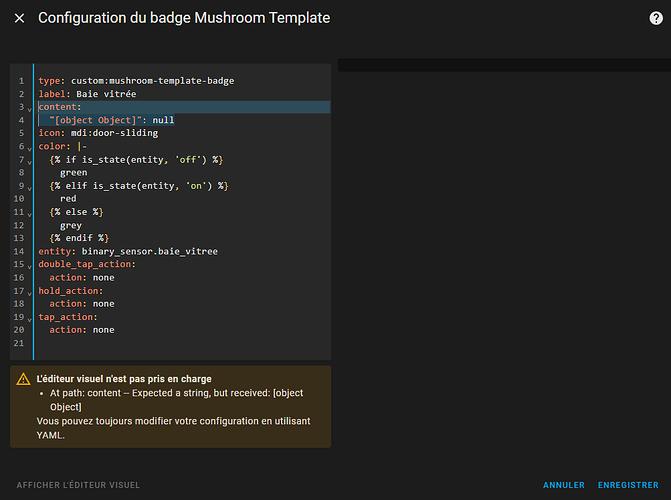Click line number 1 in gutter

pos(21,81)
